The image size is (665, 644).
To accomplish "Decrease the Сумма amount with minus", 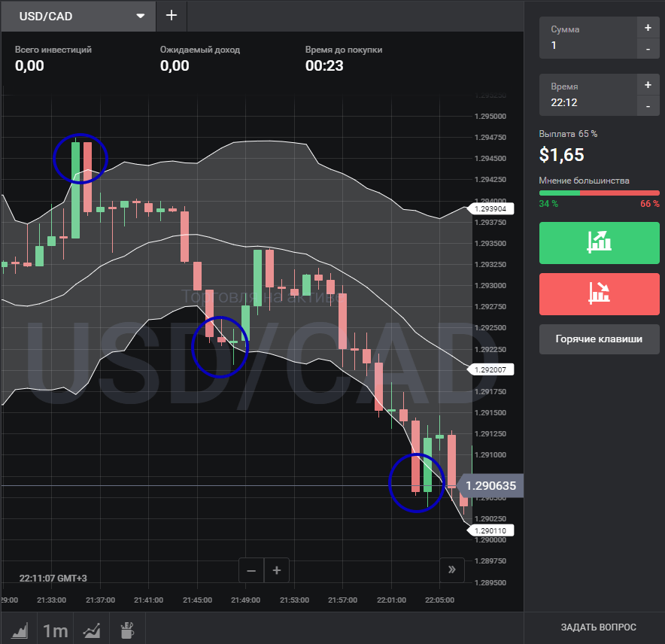I will [648, 49].
